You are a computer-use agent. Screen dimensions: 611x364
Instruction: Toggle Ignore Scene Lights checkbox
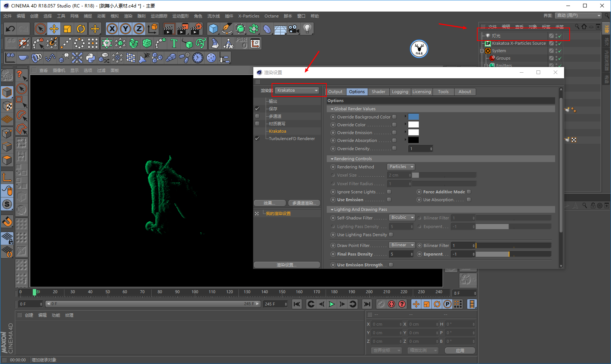[x=389, y=192]
